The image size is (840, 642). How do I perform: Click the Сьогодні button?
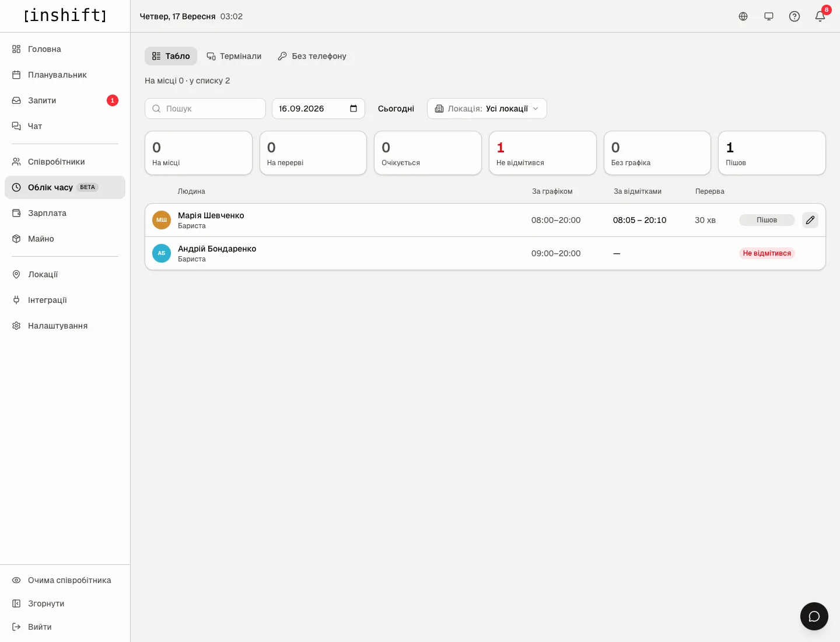(x=396, y=109)
